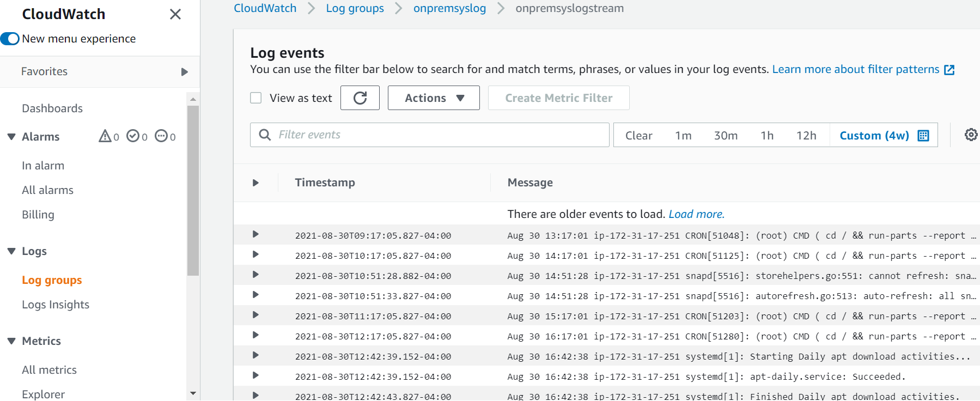Image resolution: width=980 pixels, height=401 pixels.
Task: Go to CloudWatch breadcrumb link
Action: [265, 8]
